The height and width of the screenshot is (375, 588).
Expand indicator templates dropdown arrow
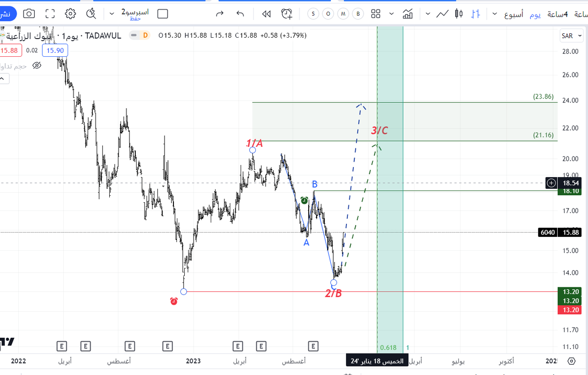coord(391,14)
